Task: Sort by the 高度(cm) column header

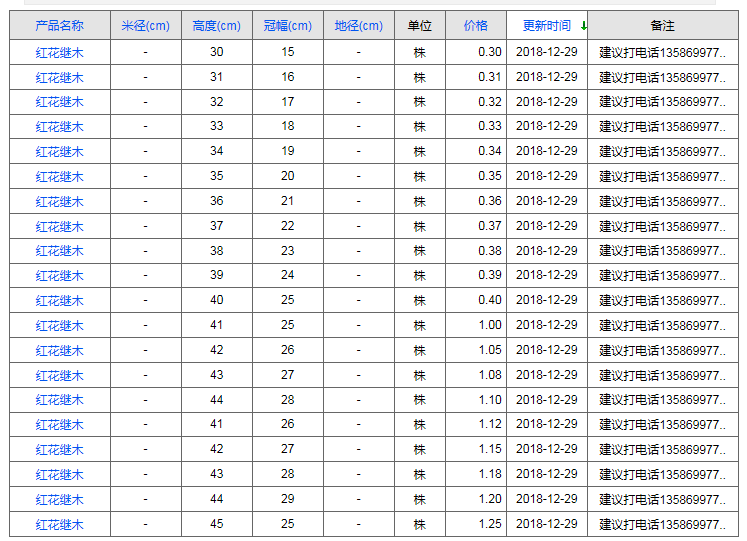Action: pyautogui.click(x=216, y=26)
